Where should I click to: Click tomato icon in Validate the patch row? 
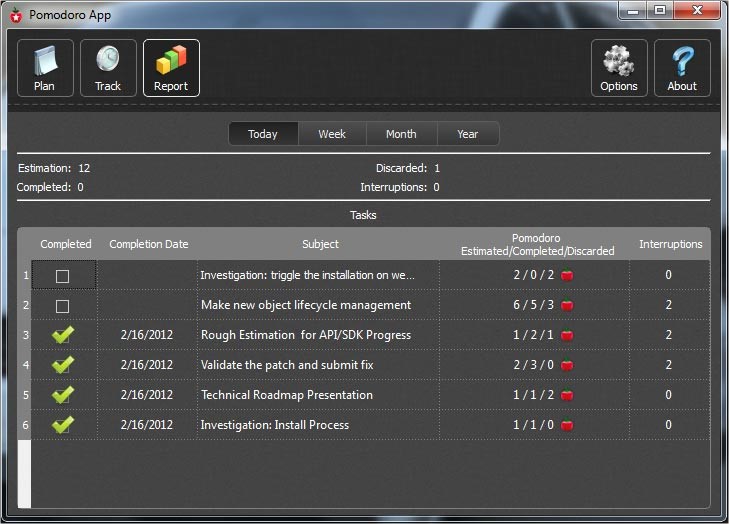click(x=567, y=365)
